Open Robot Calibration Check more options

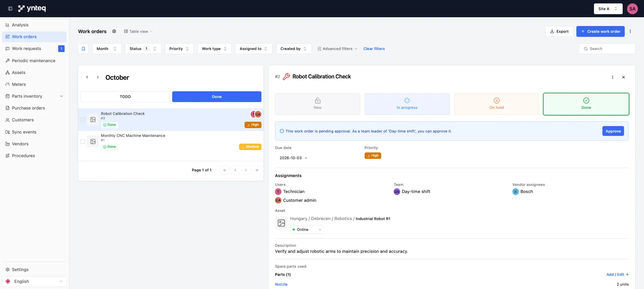point(613,77)
